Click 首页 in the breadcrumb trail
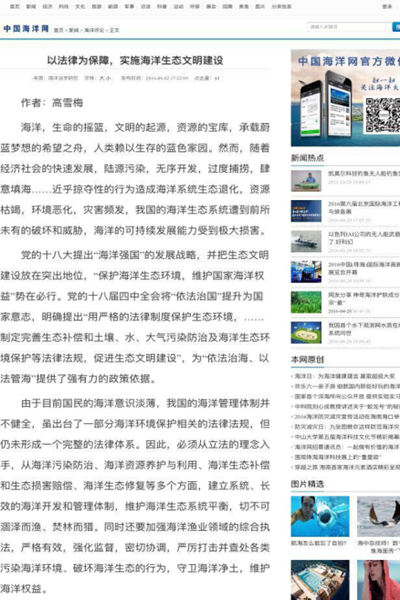 click(58, 30)
